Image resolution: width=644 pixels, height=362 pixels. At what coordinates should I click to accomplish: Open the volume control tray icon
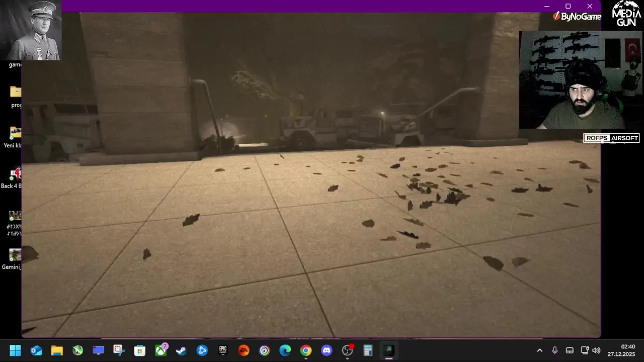(596, 350)
